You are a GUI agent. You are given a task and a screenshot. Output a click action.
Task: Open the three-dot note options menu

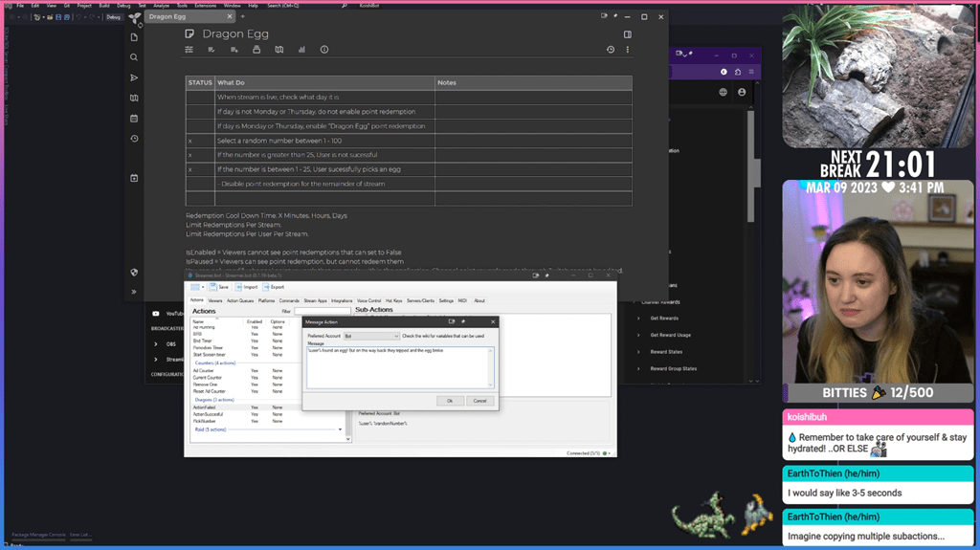628,50
